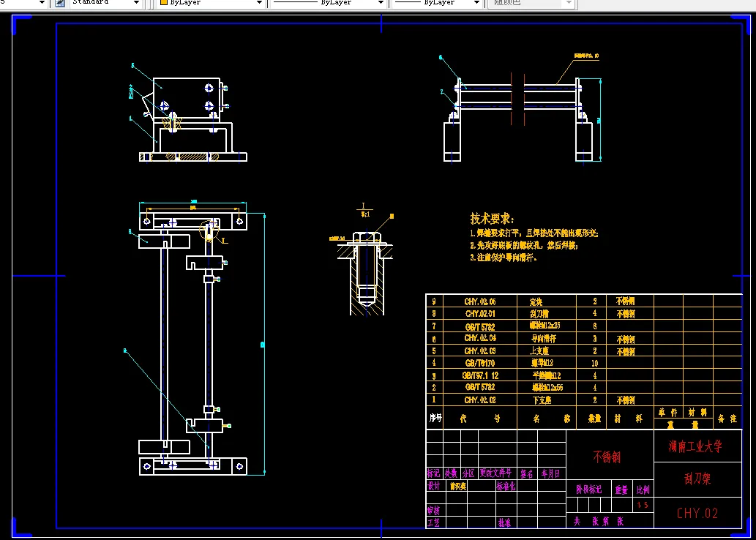Select code CHY.02.04 in parts list
This screenshot has width=756, height=540.
tap(480, 339)
